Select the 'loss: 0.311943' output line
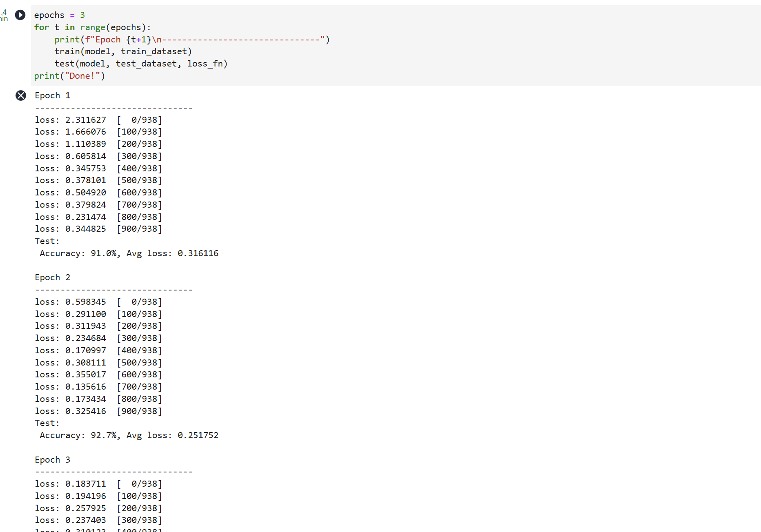Screen dimensions: 761x532 pyautogui.click(x=98, y=326)
